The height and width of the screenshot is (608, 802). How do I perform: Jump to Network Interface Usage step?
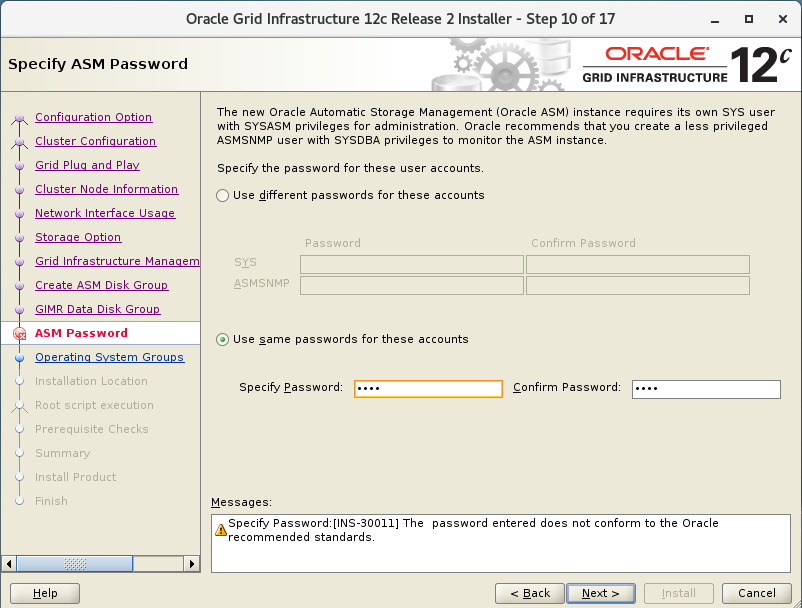pos(105,213)
